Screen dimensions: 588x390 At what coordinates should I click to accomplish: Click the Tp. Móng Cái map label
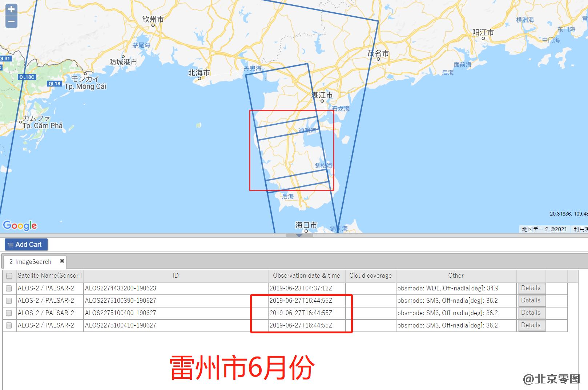(x=85, y=87)
